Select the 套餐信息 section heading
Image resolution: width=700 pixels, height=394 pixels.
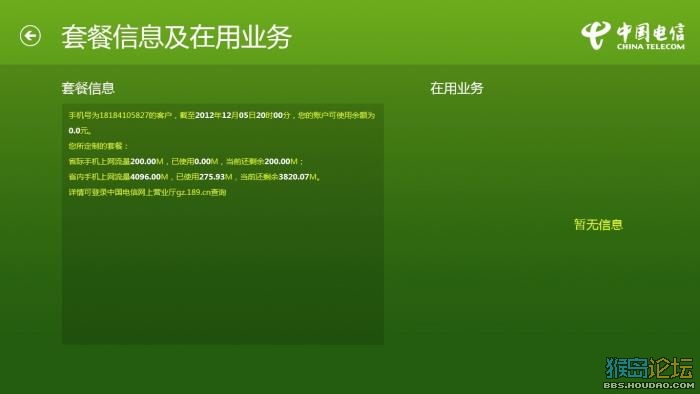coord(88,88)
